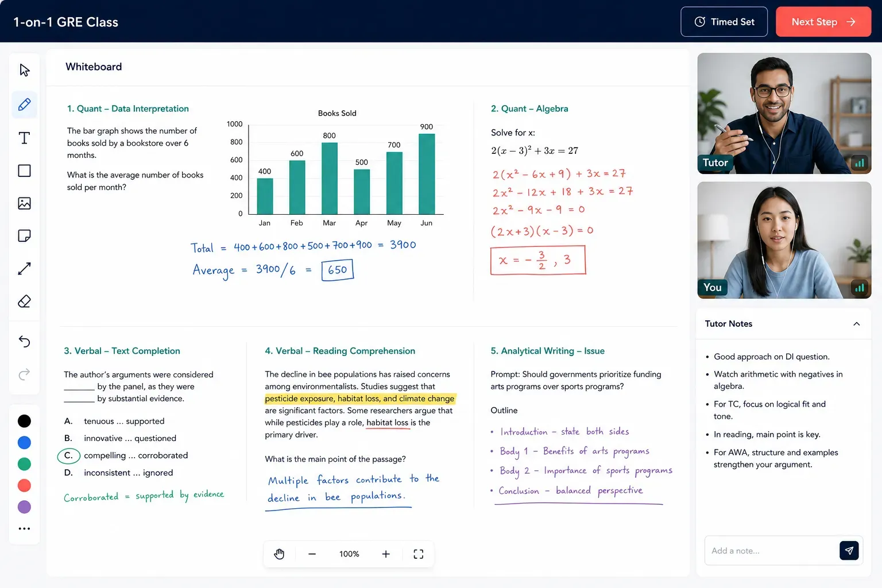Screen dimensions: 882x588
Task: Activate the hand pan tool
Action: pos(279,554)
